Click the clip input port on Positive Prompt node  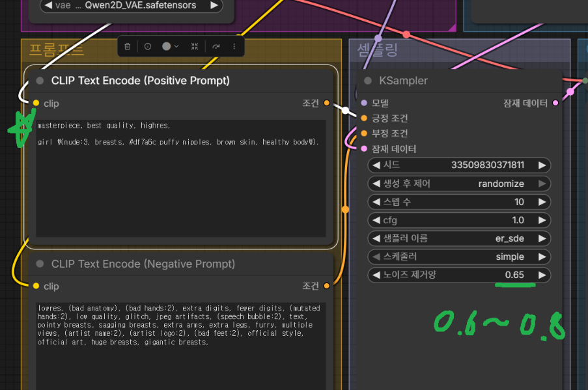36,103
